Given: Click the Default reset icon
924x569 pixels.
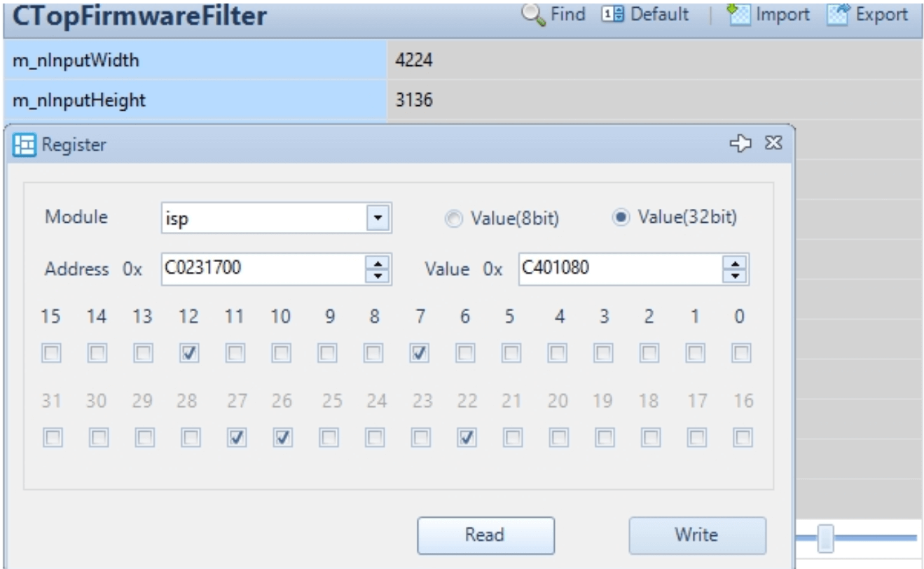Looking at the screenshot, I should (x=608, y=15).
